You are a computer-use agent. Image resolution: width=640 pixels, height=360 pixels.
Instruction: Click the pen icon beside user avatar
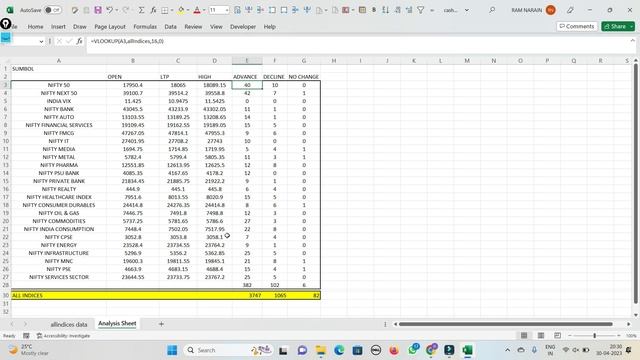(570, 10)
